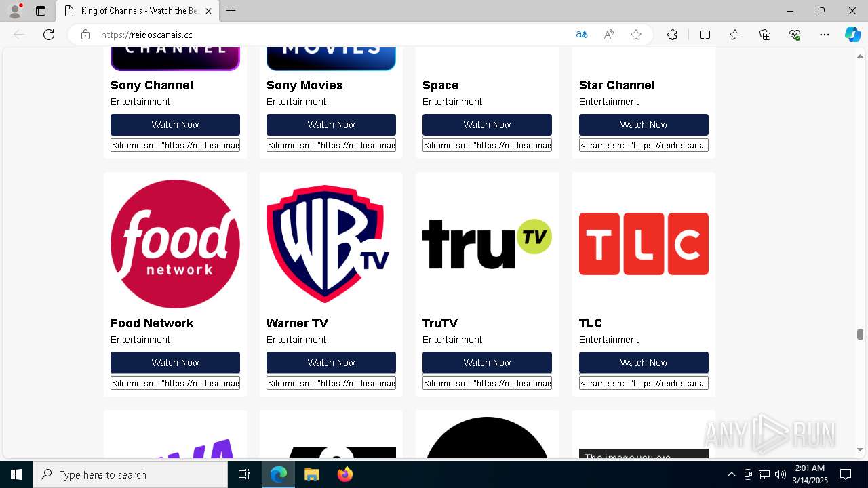Open the Extensions puzzle icon
The width and height of the screenshot is (868, 488).
click(x=672, y=35)
